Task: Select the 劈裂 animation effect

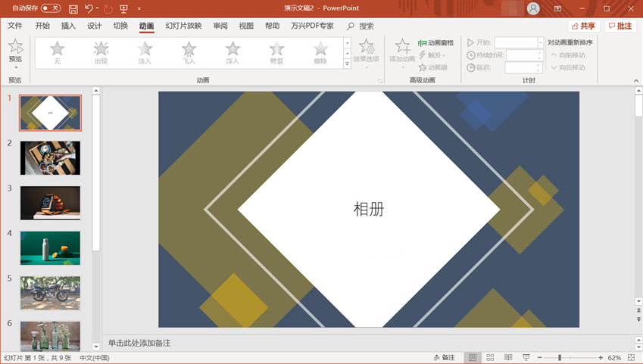Action: click(276, 52)
